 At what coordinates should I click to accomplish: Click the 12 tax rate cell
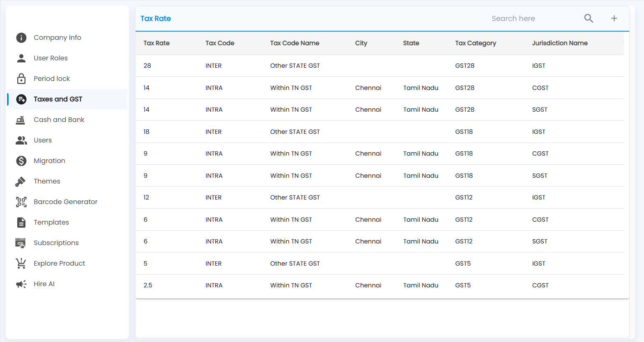pos(146,197)
